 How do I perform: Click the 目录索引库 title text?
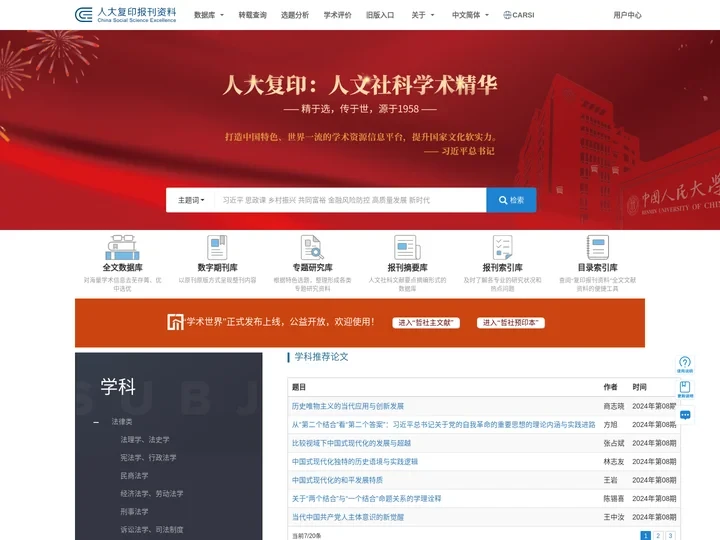(x=597, y=267)
